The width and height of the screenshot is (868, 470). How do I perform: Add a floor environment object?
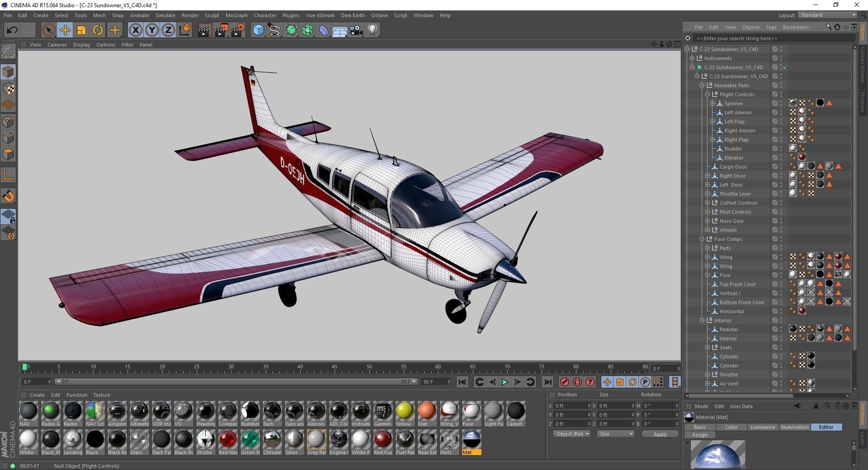(x=340, y=30)
